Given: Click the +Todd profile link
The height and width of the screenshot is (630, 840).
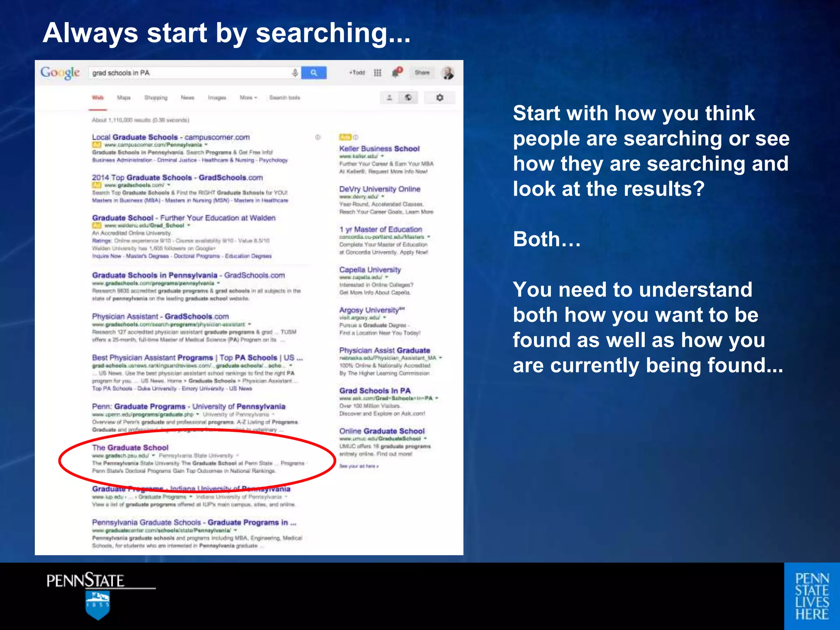Looking at the screenshot, I should (x=357, y=73).
